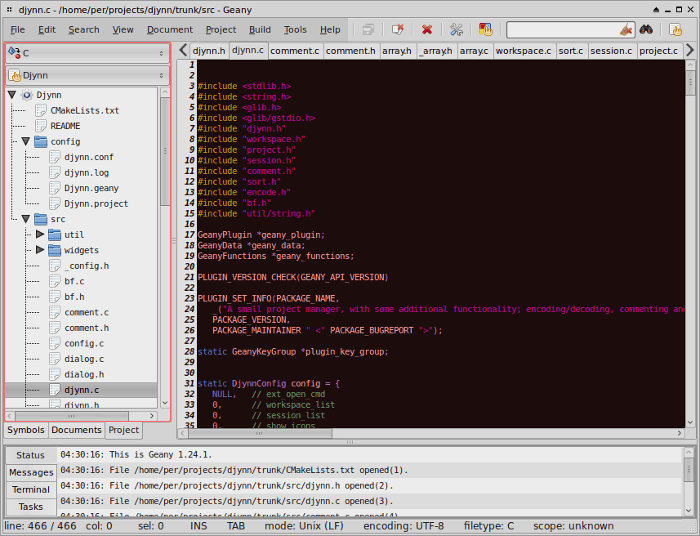Viewport: 700px width, 536px height.
Task: Switch to the project.c editor tab
Action: [658, 51]
